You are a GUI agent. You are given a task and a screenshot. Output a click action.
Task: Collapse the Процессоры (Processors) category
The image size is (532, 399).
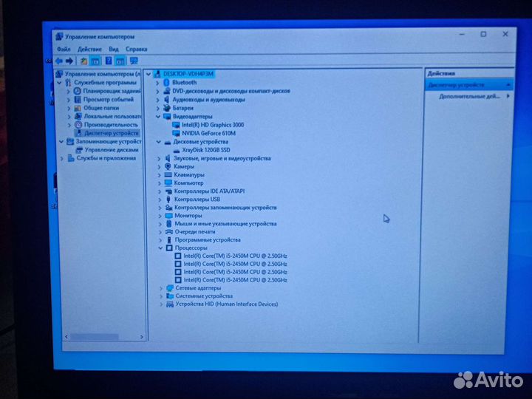point(158,248)
